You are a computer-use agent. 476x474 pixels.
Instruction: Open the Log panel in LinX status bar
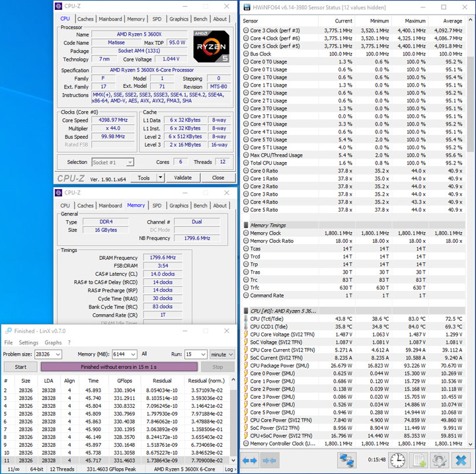click(x=230, y=469)
